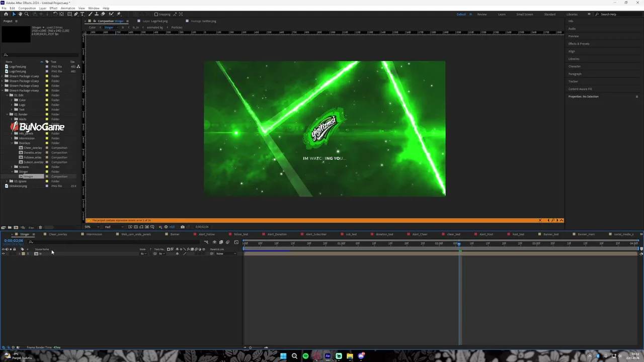This screenshot has height=362, width=644.
Task: Open the Effects & Presets panel
Action: point(579,44)
